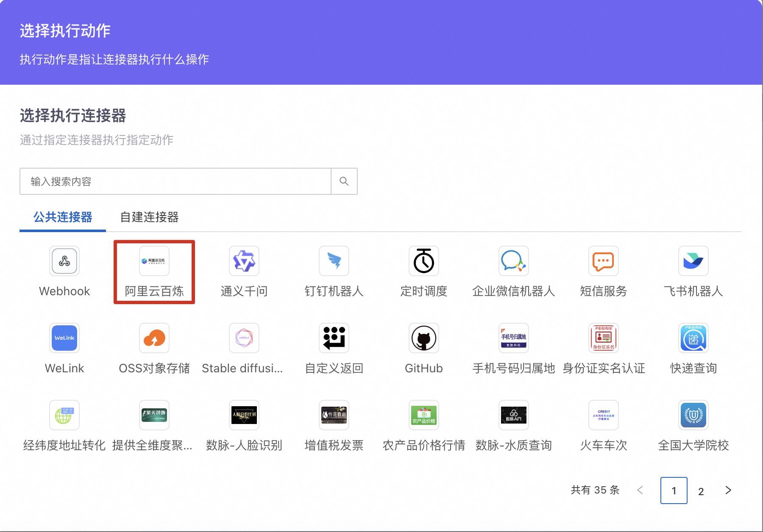
Task: Select the 身份证实名认证 icon
Action: (x=604, y=338)
